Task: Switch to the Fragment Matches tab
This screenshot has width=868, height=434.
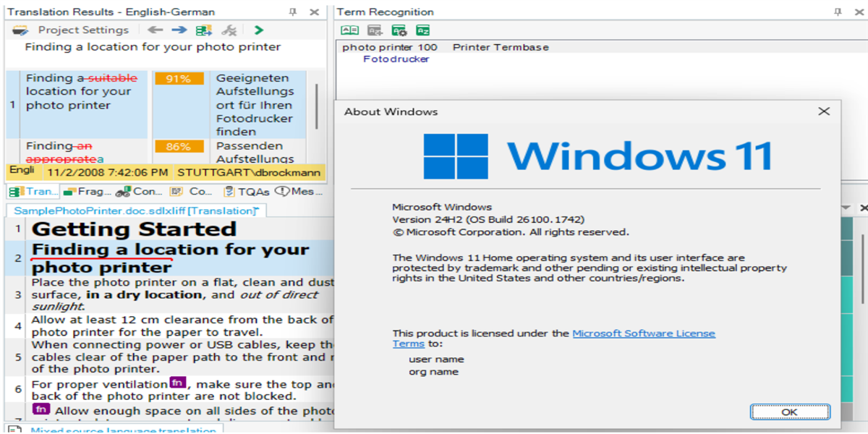Action: (x=86, y=192)
